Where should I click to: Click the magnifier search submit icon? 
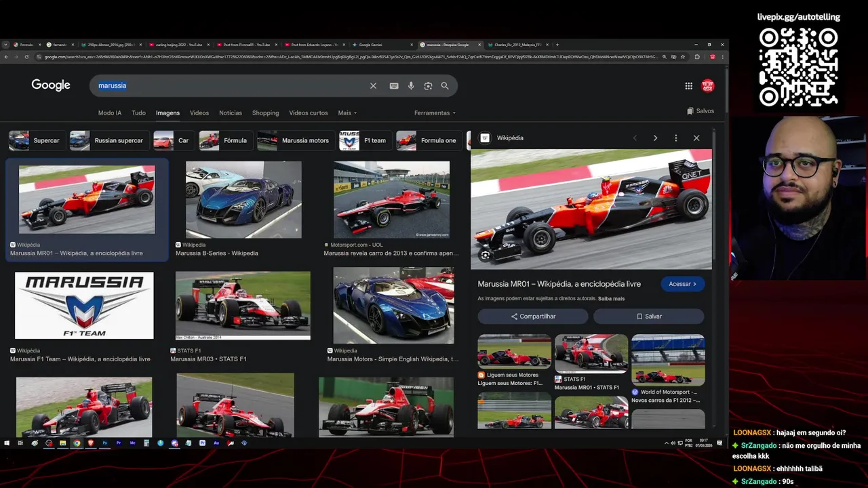445,86
